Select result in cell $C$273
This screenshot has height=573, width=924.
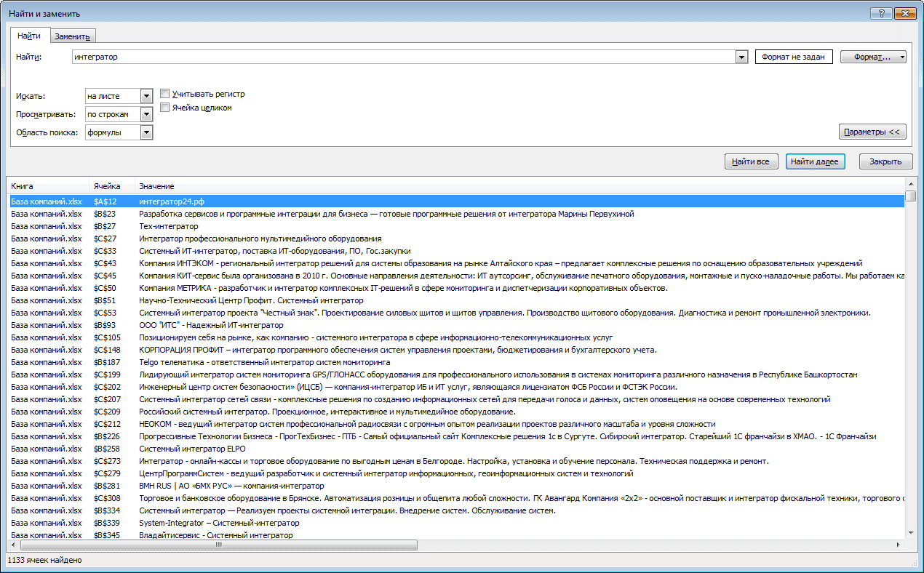click(455, 461)
